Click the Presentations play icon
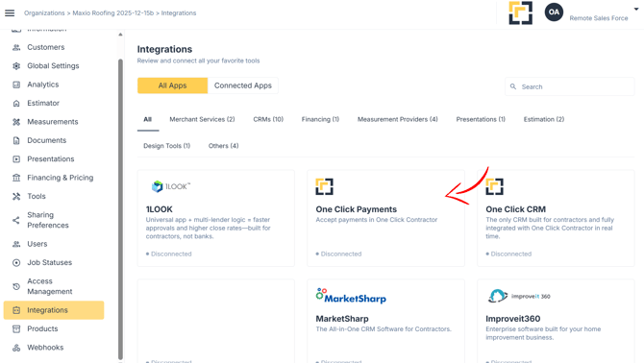 [x=16, y=159]
